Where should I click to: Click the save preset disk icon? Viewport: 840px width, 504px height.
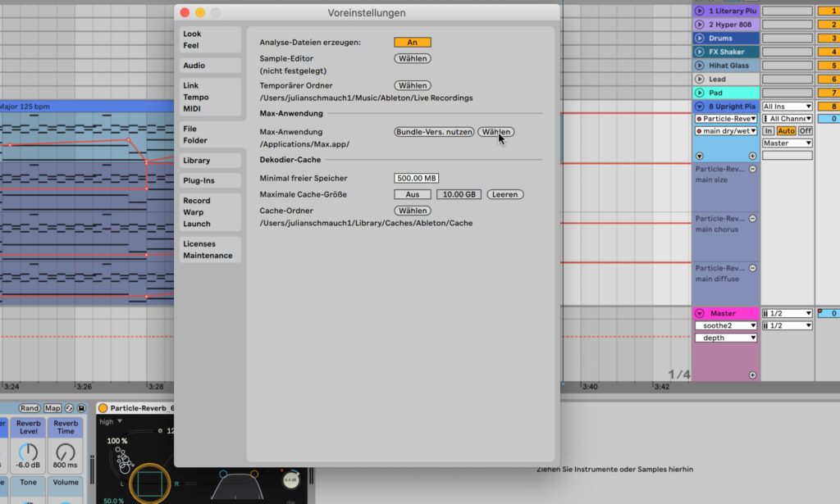tap(81, 408)
